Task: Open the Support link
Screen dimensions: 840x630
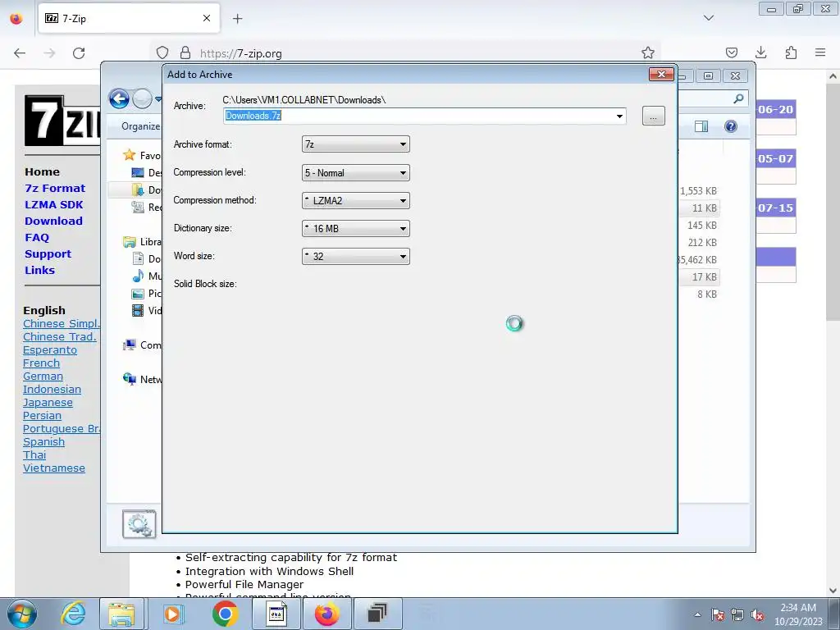Action: [x=48, y=254]
